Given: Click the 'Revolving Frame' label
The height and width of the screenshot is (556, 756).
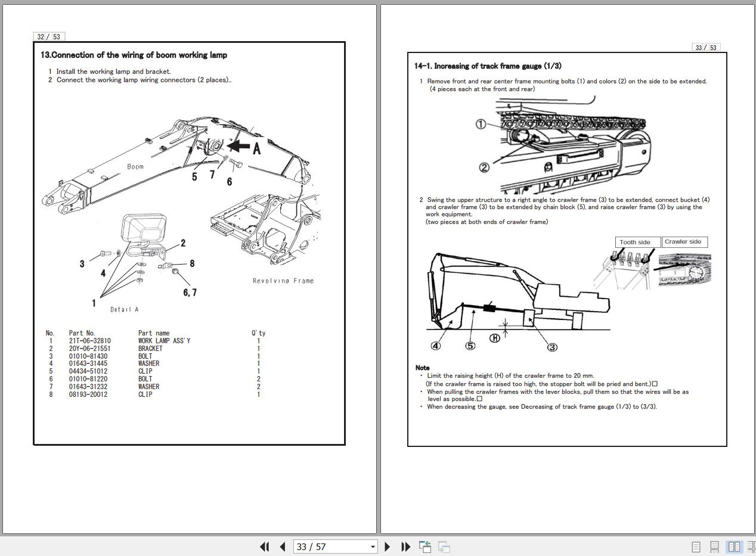Looking at the screenshot, I should point(283,281).
